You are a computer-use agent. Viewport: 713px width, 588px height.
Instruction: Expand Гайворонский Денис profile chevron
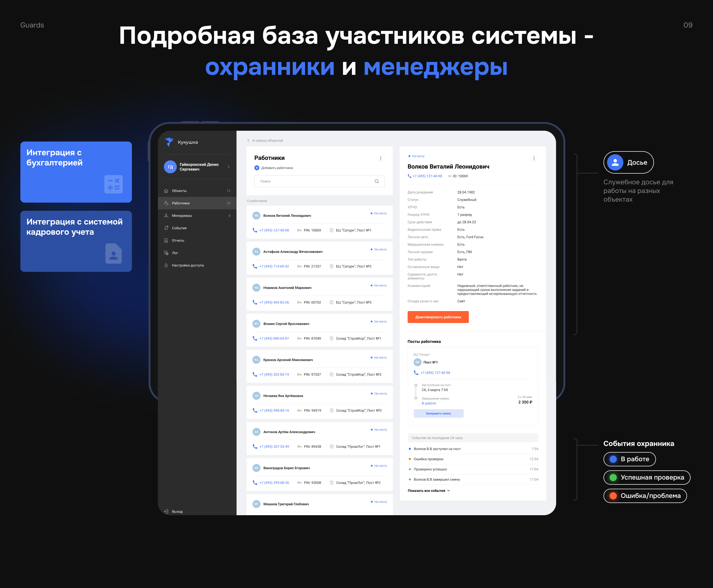[x=229, y=167]
